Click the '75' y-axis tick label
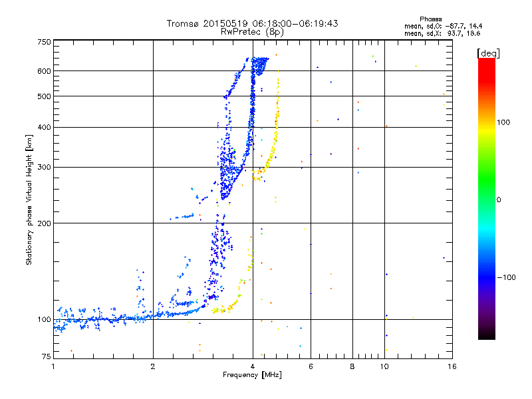 tap(47, 356)
